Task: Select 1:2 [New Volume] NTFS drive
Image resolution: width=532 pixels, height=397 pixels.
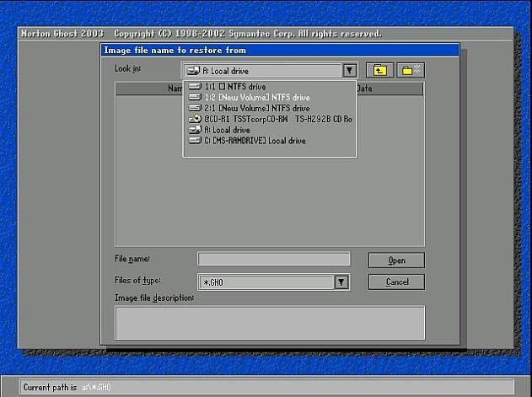Action: pyautogui.click(x=270, y=98)
